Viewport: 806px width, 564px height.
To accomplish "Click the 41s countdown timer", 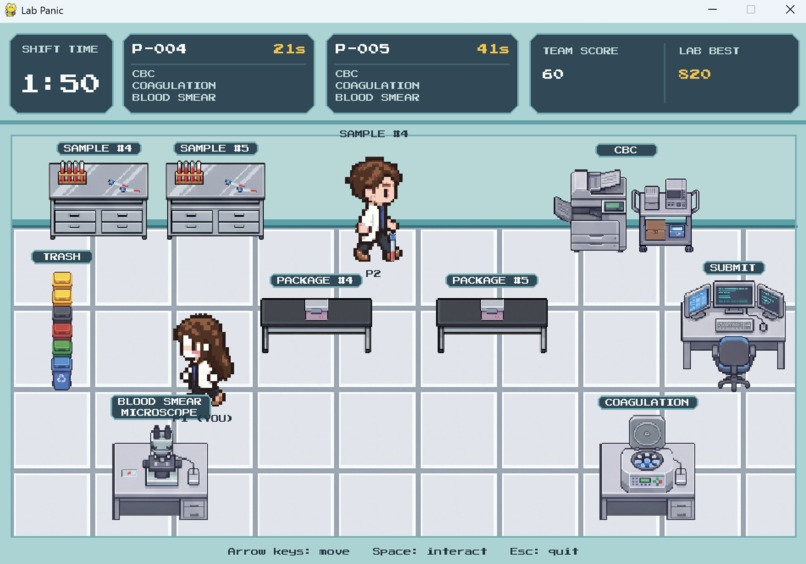I will 492,49.
